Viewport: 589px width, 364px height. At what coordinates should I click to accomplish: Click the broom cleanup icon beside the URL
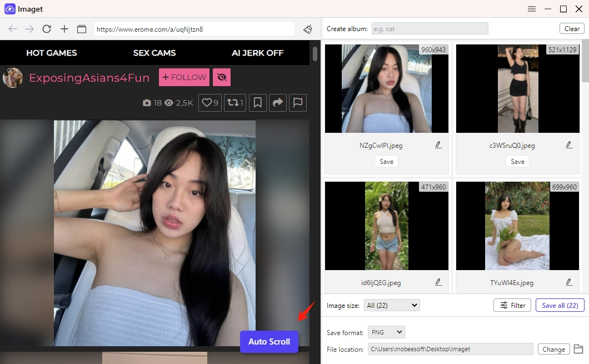click(308, 29)
